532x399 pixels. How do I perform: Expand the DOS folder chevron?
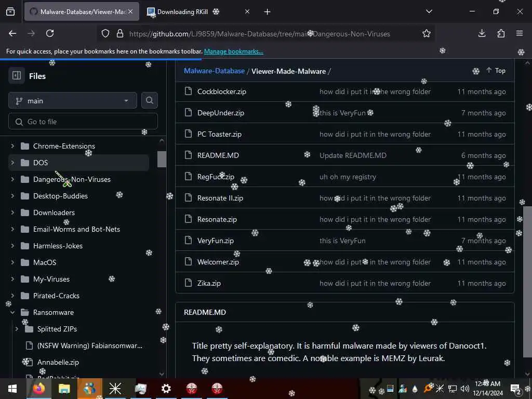(x=12, y=163)
